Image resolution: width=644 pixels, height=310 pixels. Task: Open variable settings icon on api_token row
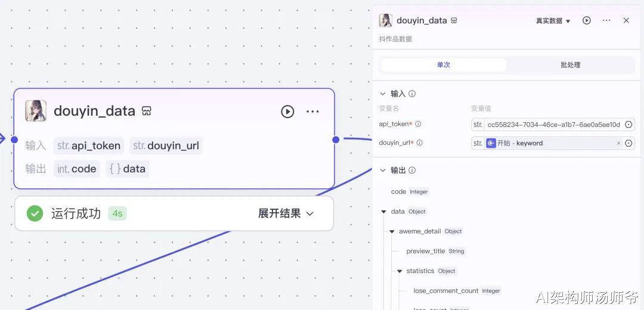pos(628,125)
